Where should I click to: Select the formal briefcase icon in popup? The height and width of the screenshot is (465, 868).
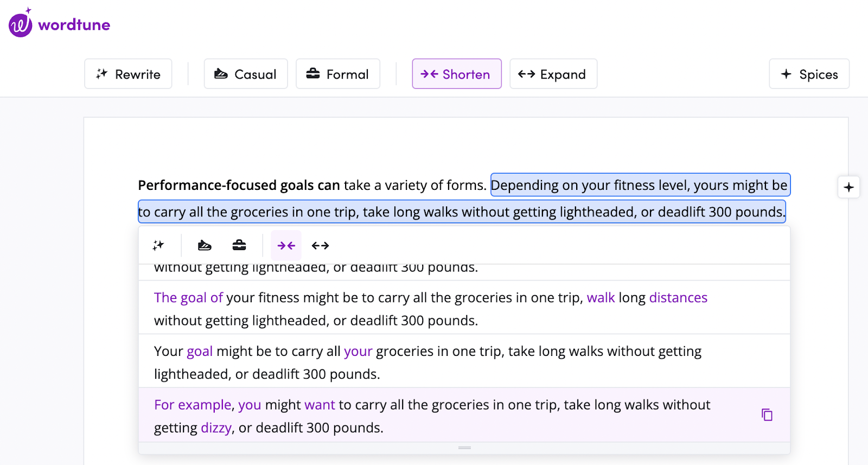pos(239,245)
